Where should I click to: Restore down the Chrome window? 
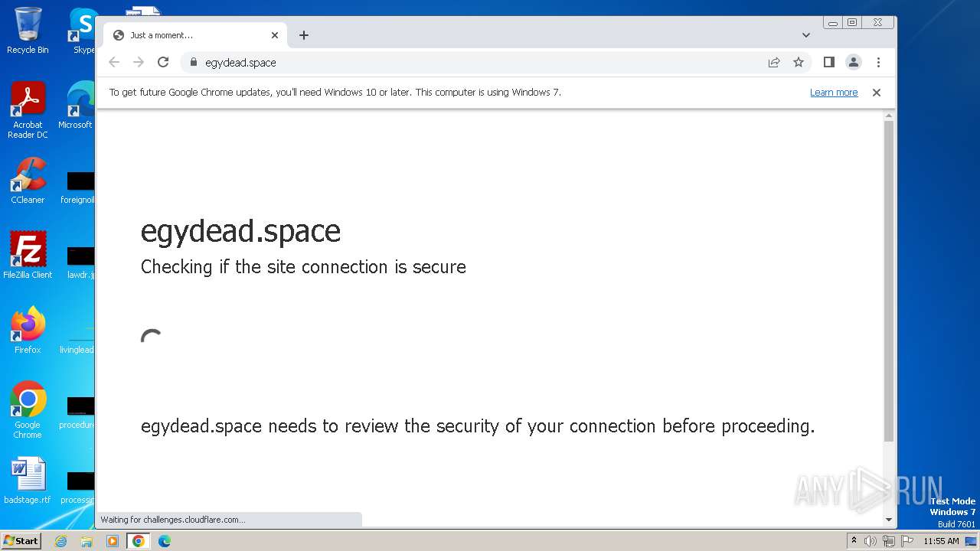pyautogui.click(x=852, y=23)
